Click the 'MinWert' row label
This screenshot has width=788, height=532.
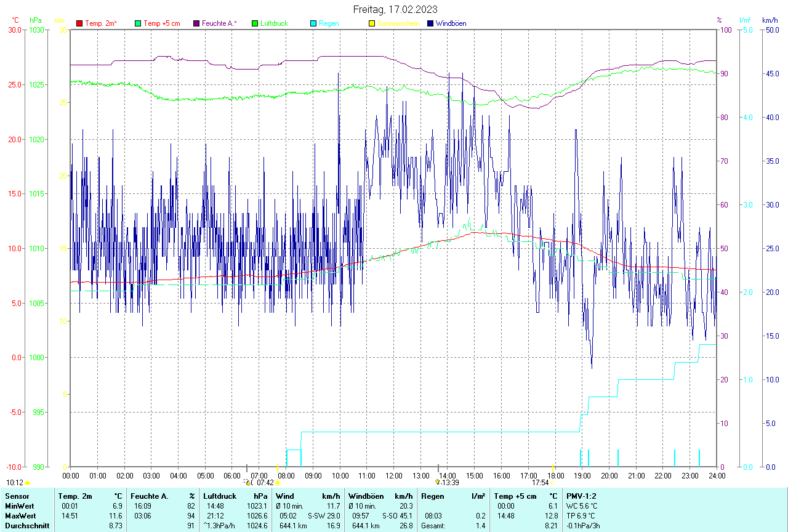coord(19,506)
